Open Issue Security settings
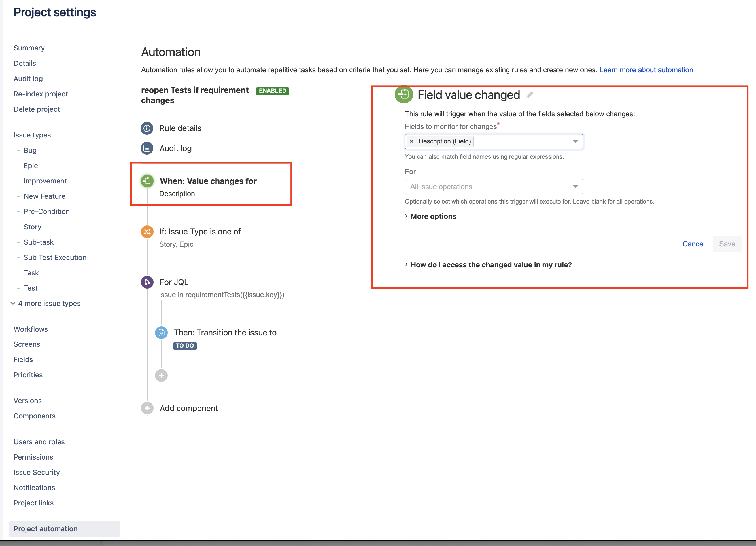Image resolution: width=756 pixels, height=546 pixels. point(37,473)
